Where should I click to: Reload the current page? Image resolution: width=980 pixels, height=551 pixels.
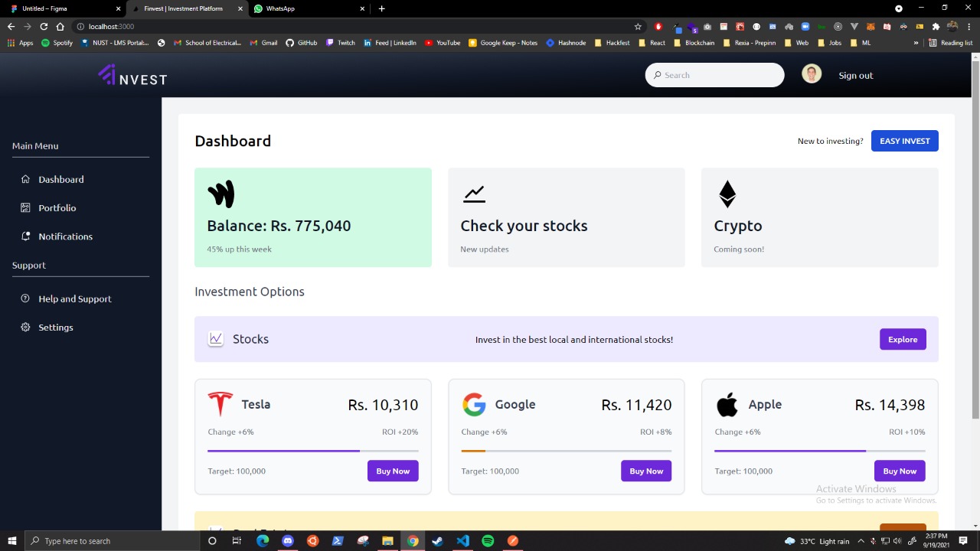coord(44,26)
